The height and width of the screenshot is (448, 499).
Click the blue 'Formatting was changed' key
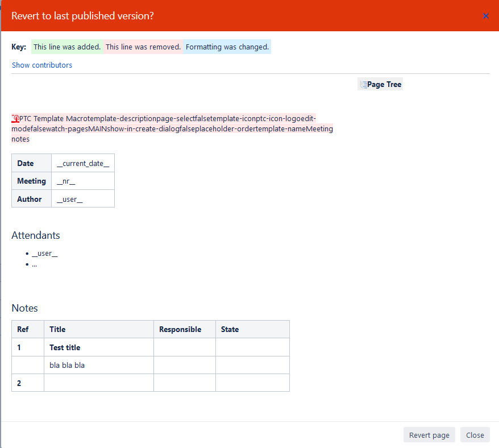227,47
